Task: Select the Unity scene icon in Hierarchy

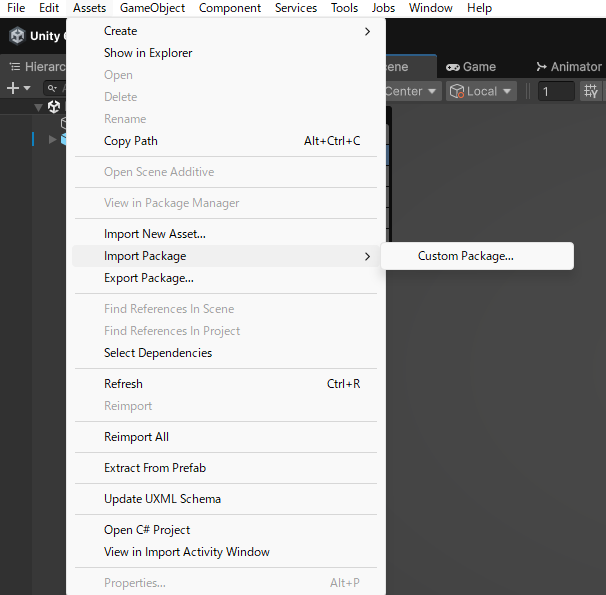Action: pyautogui.click(x=54, y=106)
